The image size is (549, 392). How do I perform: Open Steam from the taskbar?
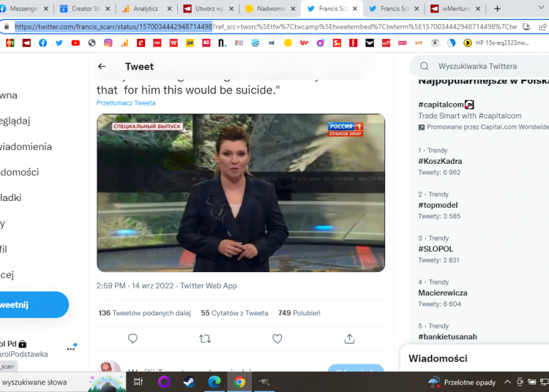point(190,382)
